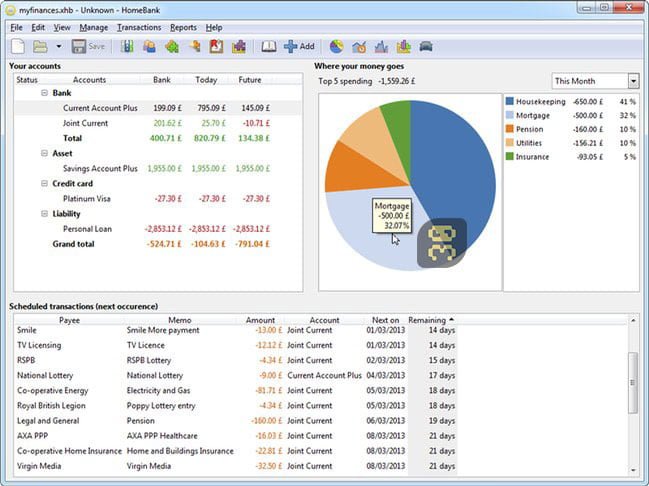Select the Personal Loan account row
This screenshot has width=649, height=486.
tap(158, 229)
